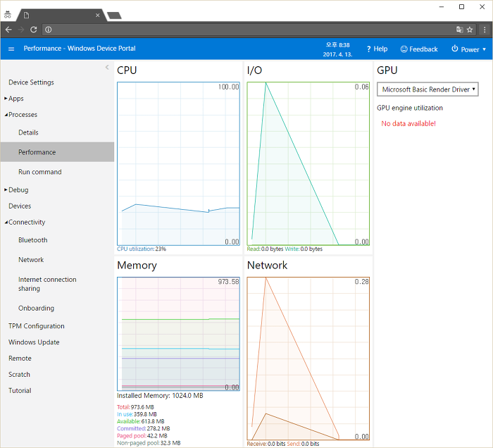
Task: Click the 'Committed: 278.2 MB' memory value
Action: (144, 429)
